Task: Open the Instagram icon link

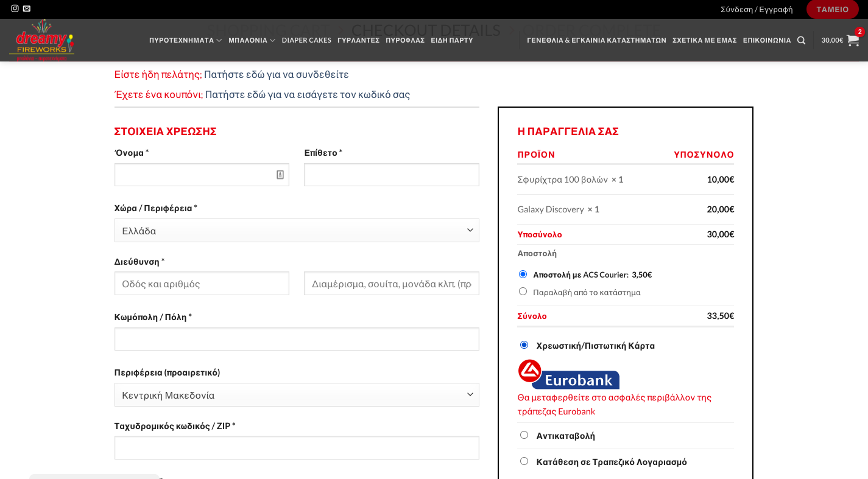Action: point(15,9)
